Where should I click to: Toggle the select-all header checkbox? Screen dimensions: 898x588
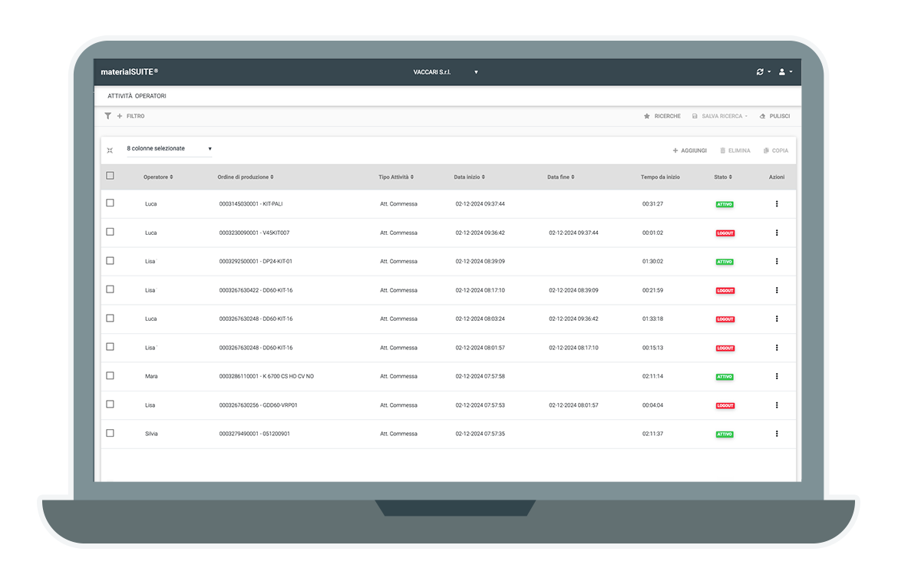[x=110, y=176]
